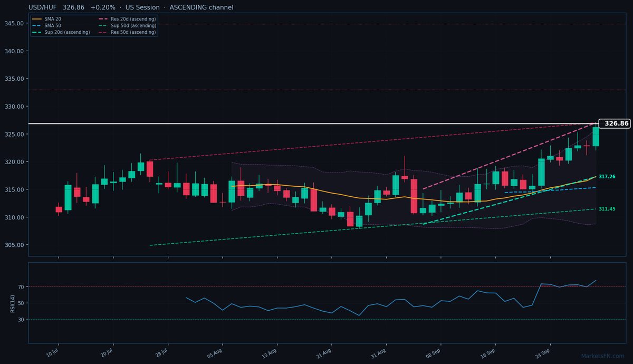The width and height of the screenshot is (633, 364).
Task: Click the 317.26 level label
Action: coord(607,177)
